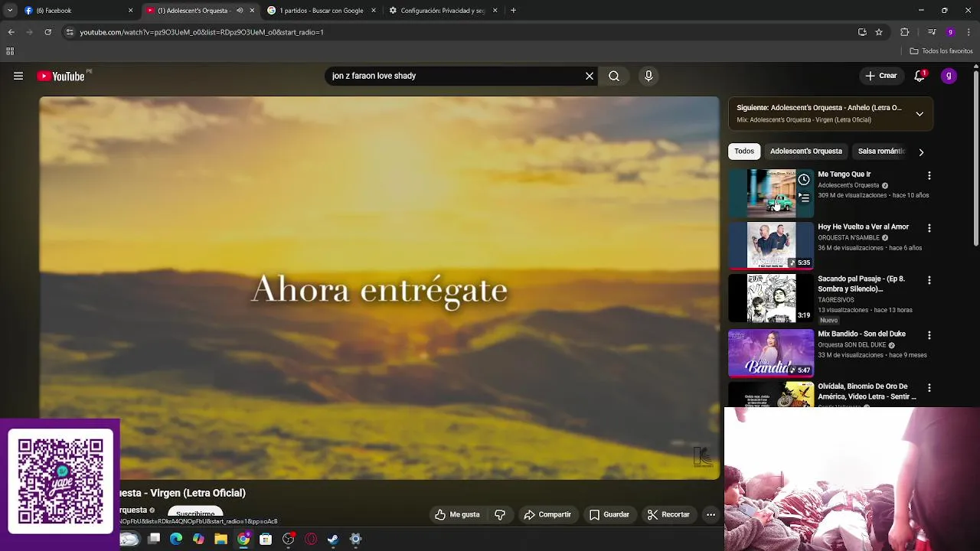Open Me Tengo Que Ir video thumbnail
Screen dimensions: 980x551
771,193
